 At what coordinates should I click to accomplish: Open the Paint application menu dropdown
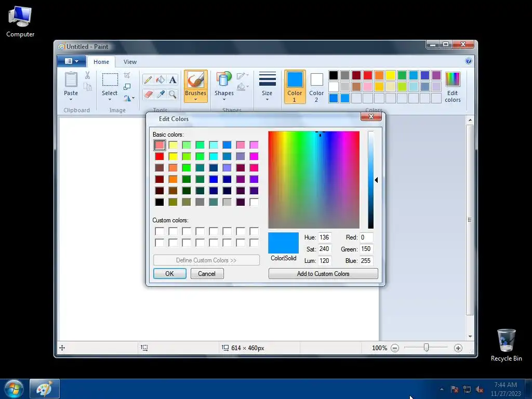click(72, 61)
